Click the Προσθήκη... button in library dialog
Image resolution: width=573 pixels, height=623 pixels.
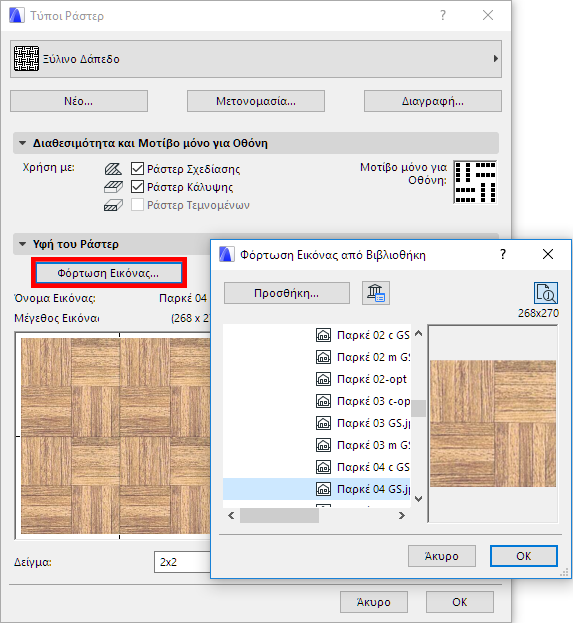coord(286,293)
